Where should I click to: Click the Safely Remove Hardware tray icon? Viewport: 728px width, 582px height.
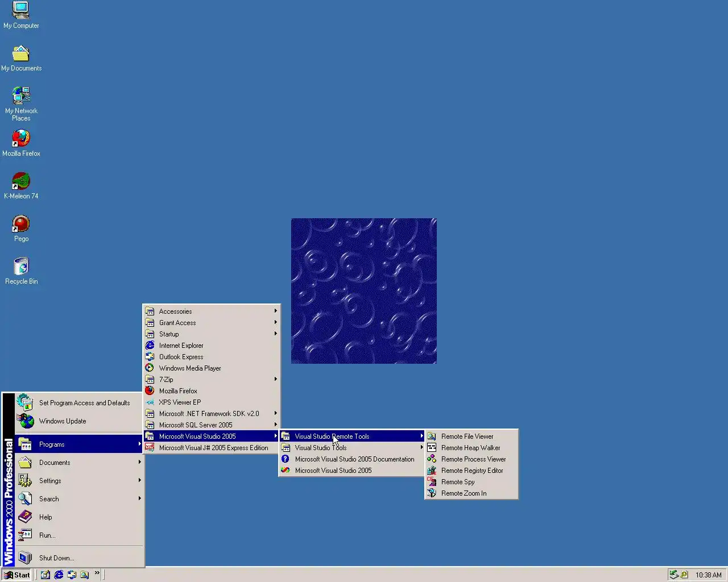click(673, 575)
